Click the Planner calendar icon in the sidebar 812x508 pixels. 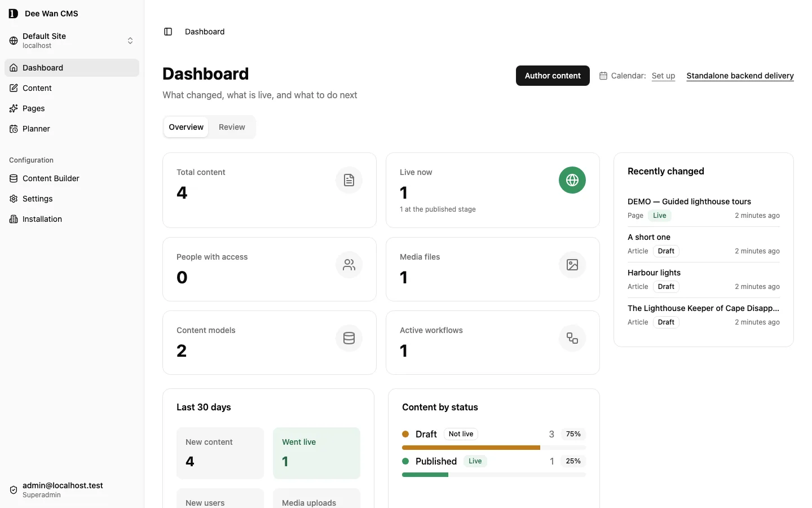14,129
